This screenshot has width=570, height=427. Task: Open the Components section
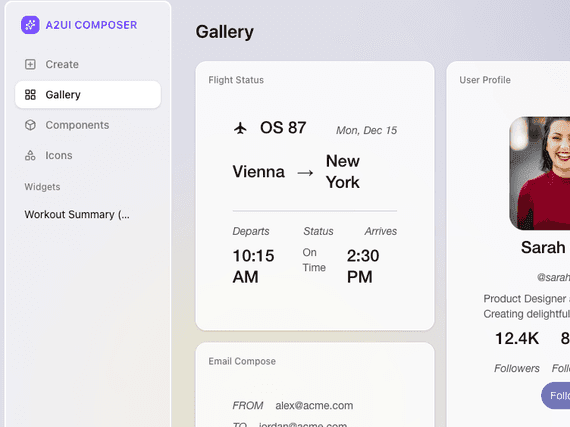(88, 125)
